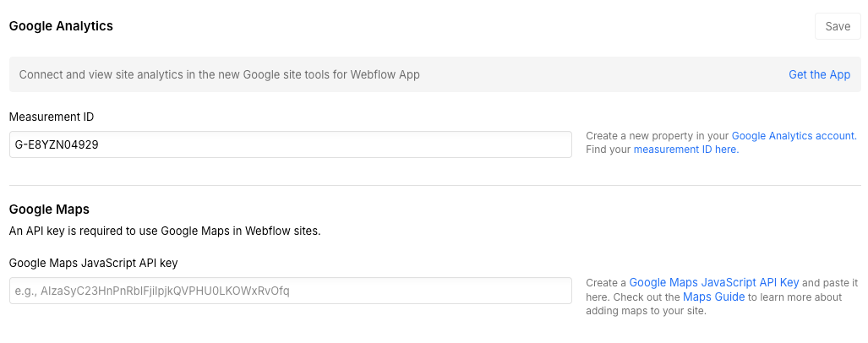Click the 'An API key is required' description text
868x343 pixels.
(165, 231)
